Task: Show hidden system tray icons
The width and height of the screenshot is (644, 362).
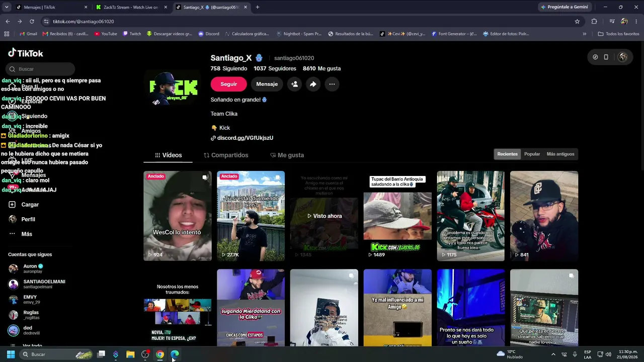Action: coord(553,354)
